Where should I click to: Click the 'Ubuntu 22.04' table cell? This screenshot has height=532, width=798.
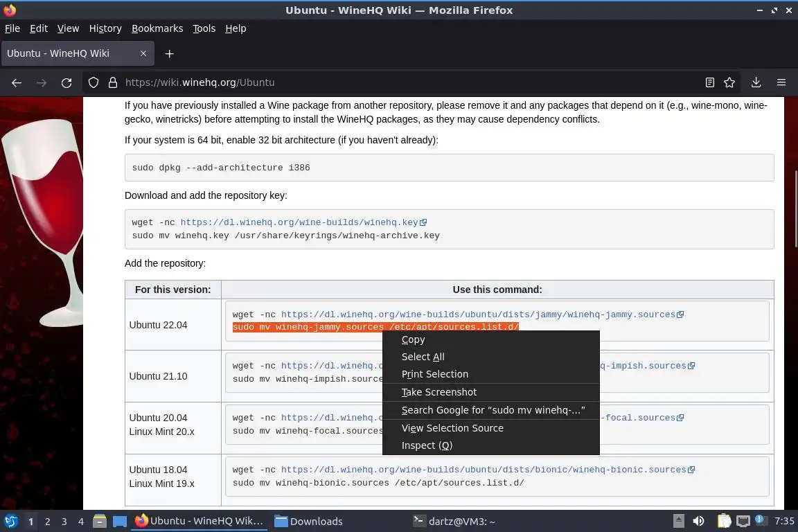coord(173,325)
